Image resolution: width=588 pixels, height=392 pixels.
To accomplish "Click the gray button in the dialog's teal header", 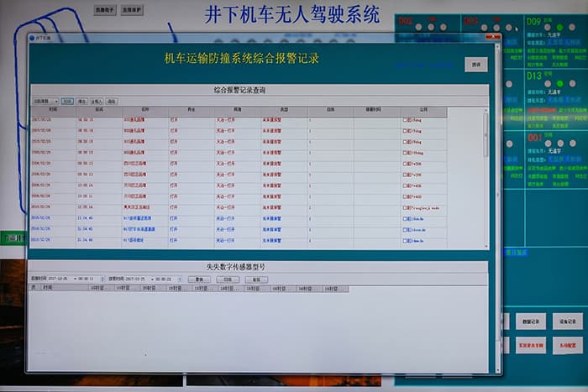I will 476,65.
